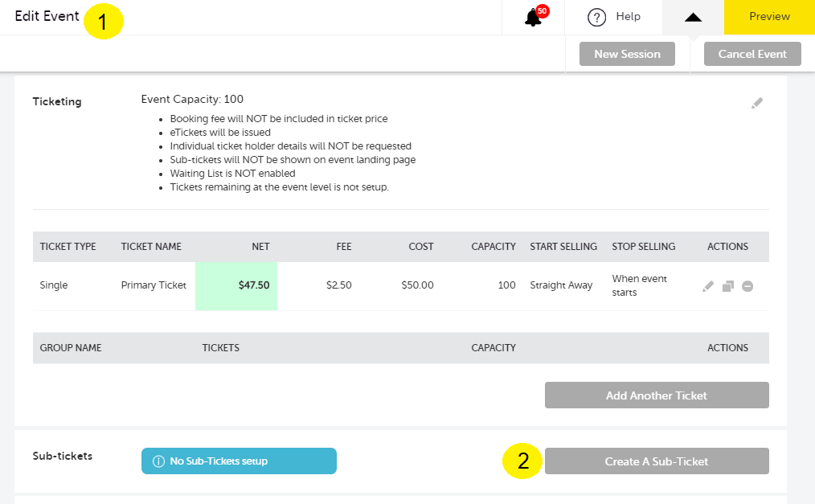Start a New Session
This screenshot has height=504, width=815.
627,54
